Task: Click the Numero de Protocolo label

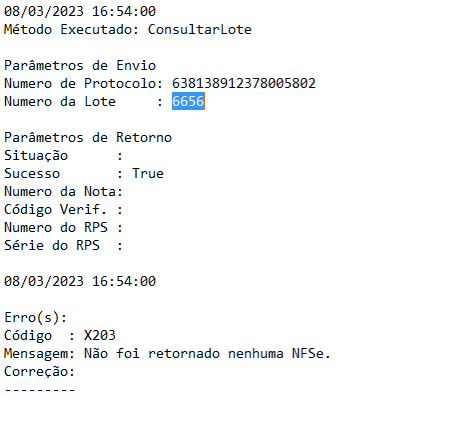Action: (83, 83)
